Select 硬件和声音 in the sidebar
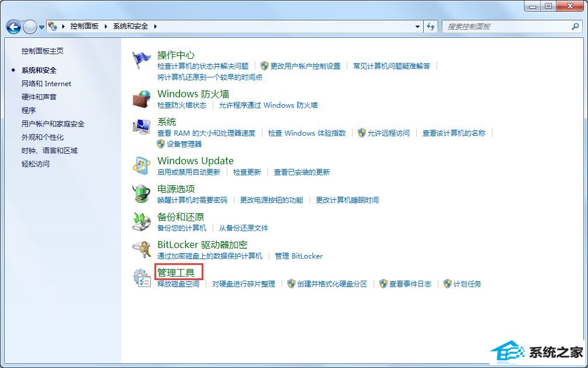 pos(39,97)
